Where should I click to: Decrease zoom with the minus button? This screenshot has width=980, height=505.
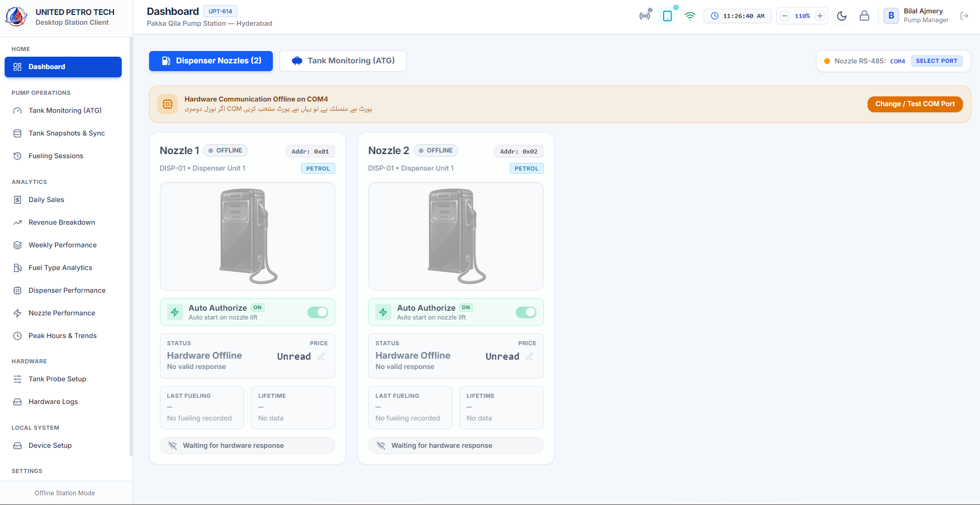click(x=785, y=16)
